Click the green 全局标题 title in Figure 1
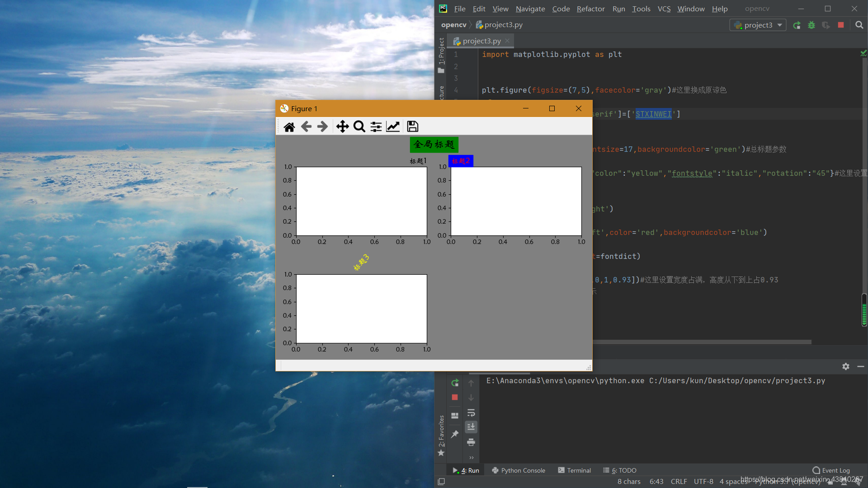Screen dimensions: 868x488 [x=434, y=145]
